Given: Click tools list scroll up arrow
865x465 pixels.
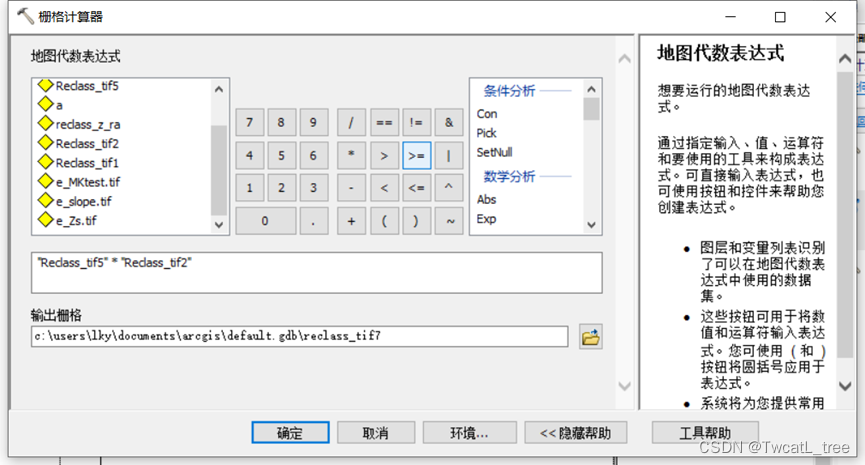Looking at the screenshot, I should tap(591, 89).
